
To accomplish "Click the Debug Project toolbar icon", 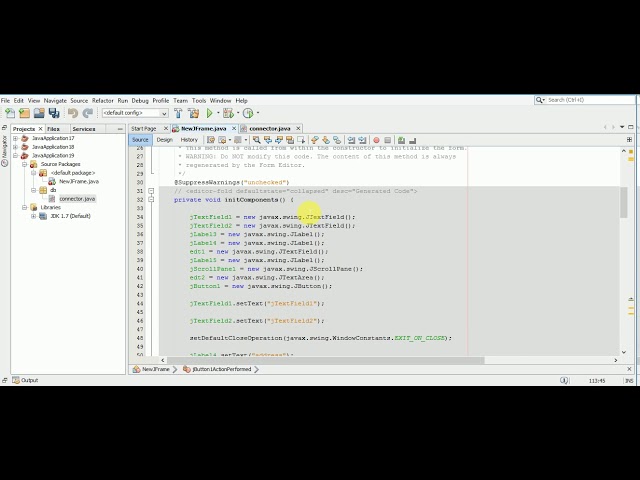I will [x=228, y=113].
